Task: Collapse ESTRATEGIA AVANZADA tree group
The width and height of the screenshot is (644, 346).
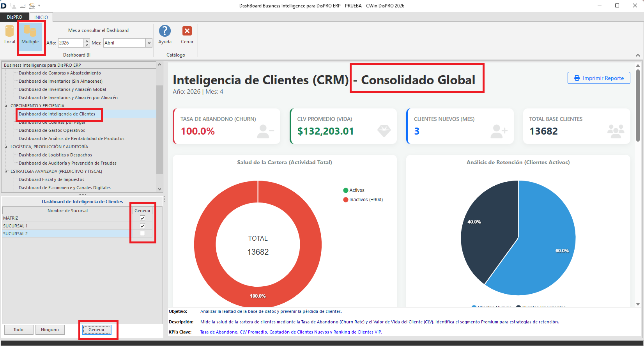Action: (6, 171)
